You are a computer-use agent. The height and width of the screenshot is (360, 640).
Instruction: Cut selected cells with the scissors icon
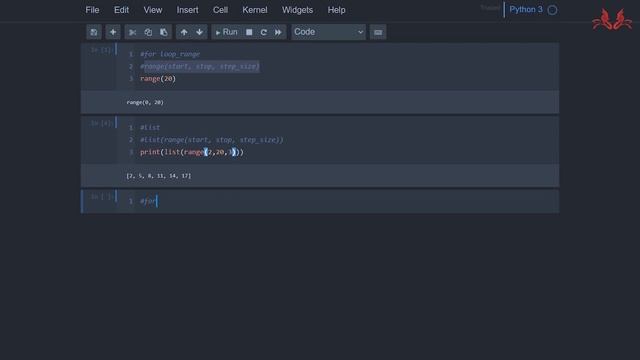click(x=132, y=32)
